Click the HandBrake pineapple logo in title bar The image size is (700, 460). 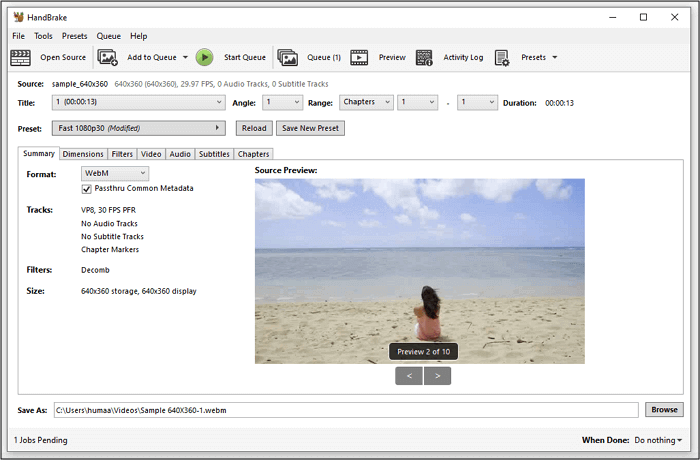(x=18, y=17)
